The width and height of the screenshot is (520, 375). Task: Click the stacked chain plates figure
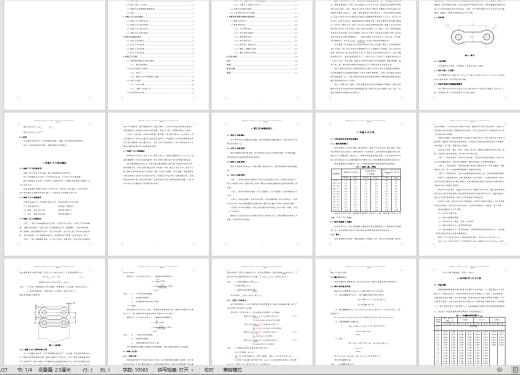point(55,321)
